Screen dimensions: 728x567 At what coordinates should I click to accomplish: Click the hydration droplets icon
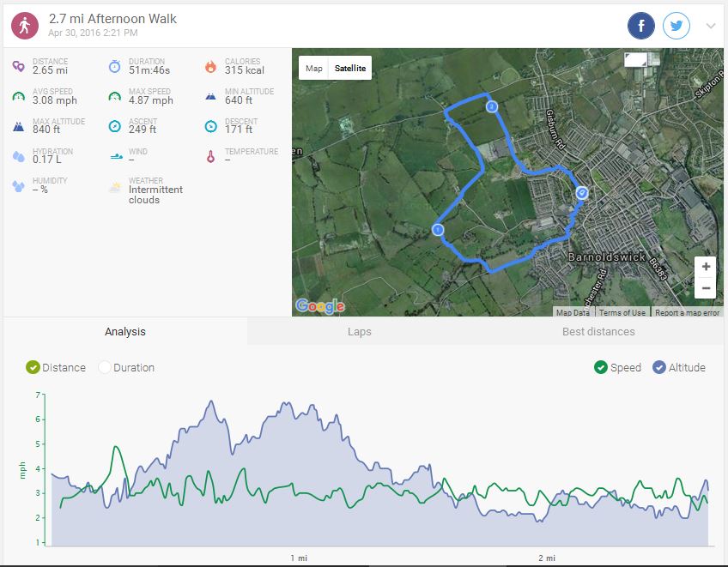[x=19, y=156]
